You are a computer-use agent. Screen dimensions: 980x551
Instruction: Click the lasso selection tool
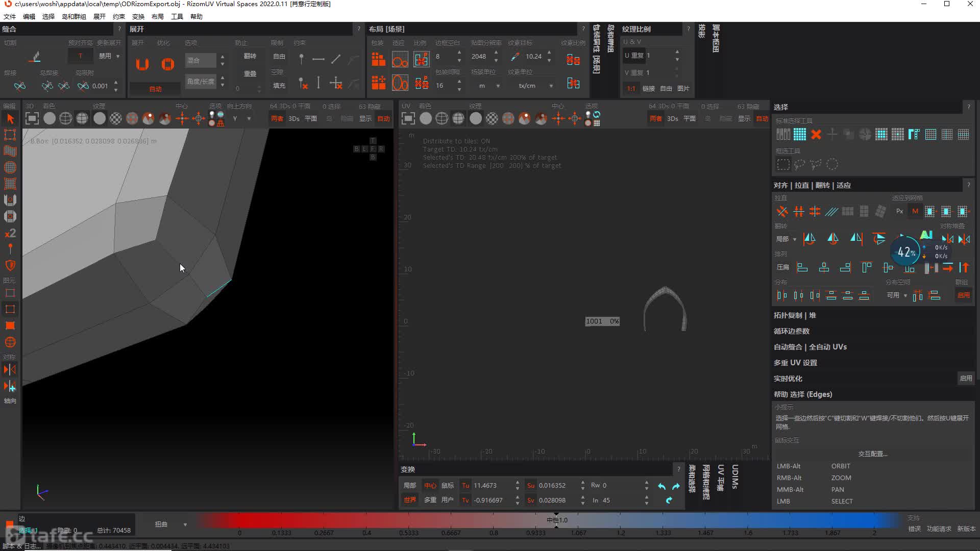[799, 164]
